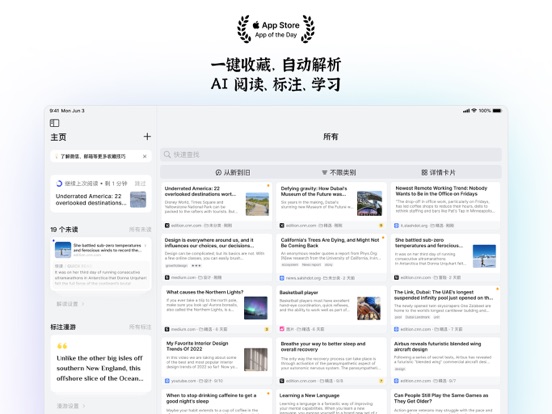Open article What causes the Northern Lights?

tap(216, 309)
